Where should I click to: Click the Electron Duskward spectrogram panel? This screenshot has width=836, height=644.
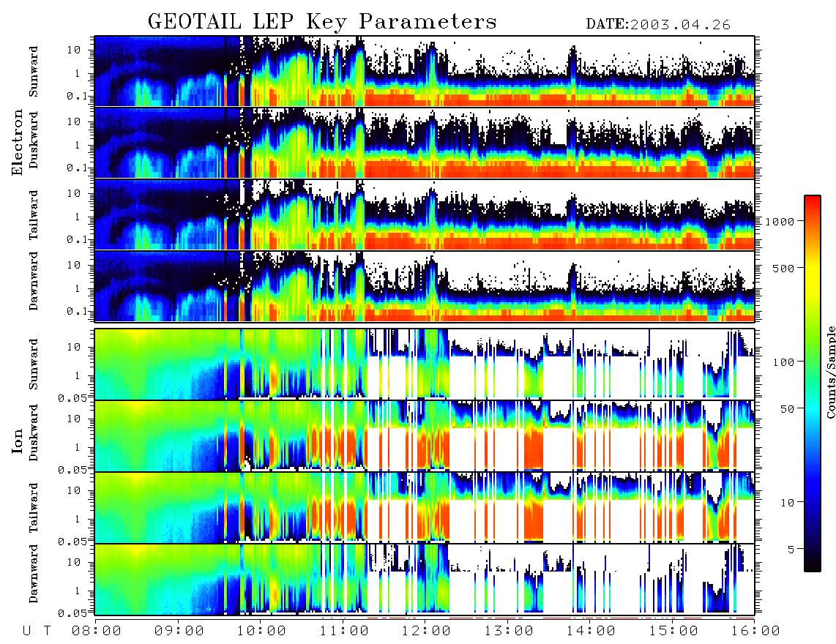coord(425,143)
